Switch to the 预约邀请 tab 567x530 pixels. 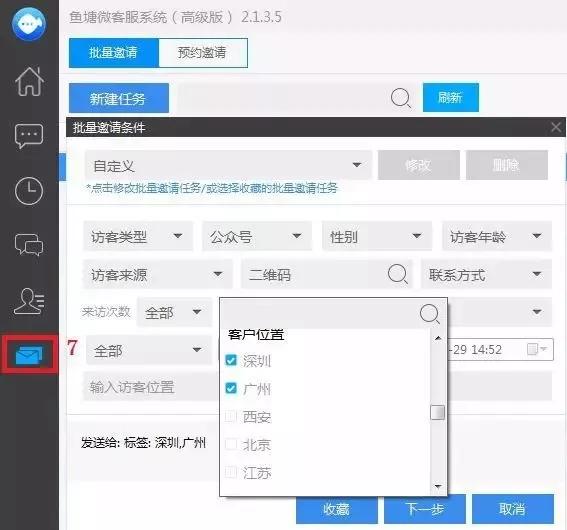click(x=203, y=53)
